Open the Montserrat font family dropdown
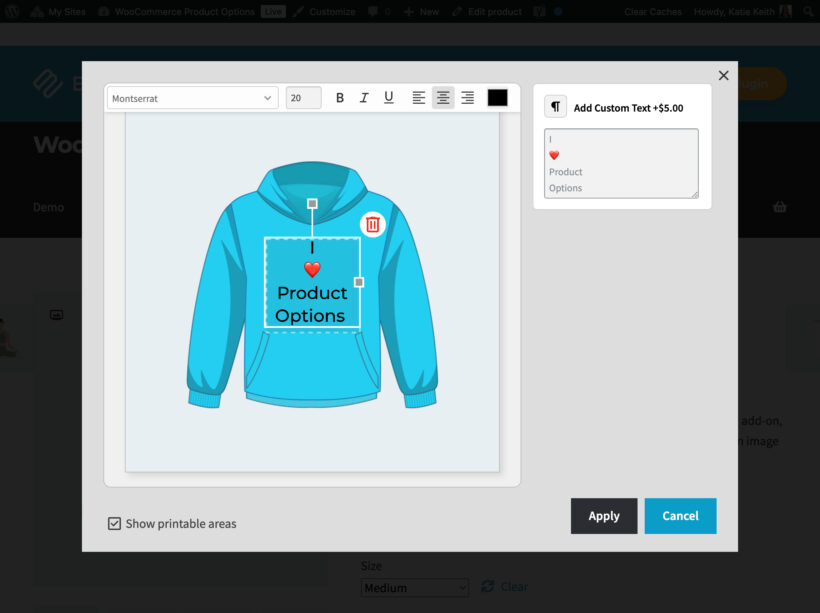Image resolution: width=820 pixels, height=613 pixels. [190, 97]
